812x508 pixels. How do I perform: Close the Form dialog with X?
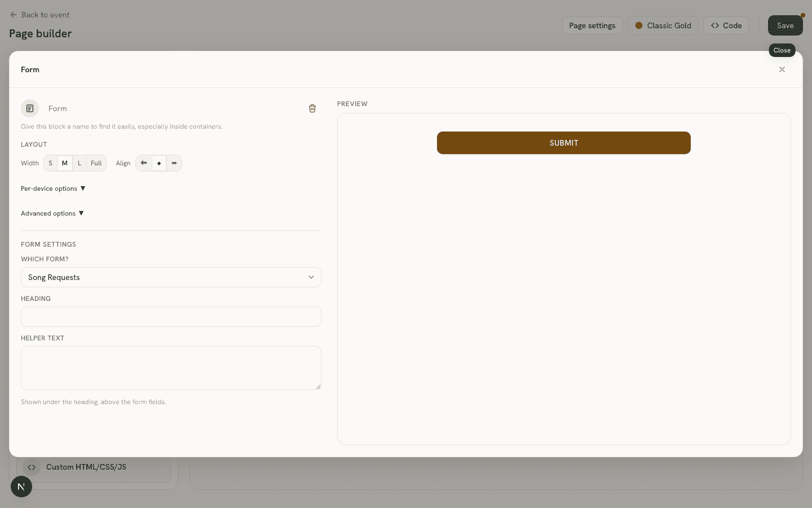point(782,69)
